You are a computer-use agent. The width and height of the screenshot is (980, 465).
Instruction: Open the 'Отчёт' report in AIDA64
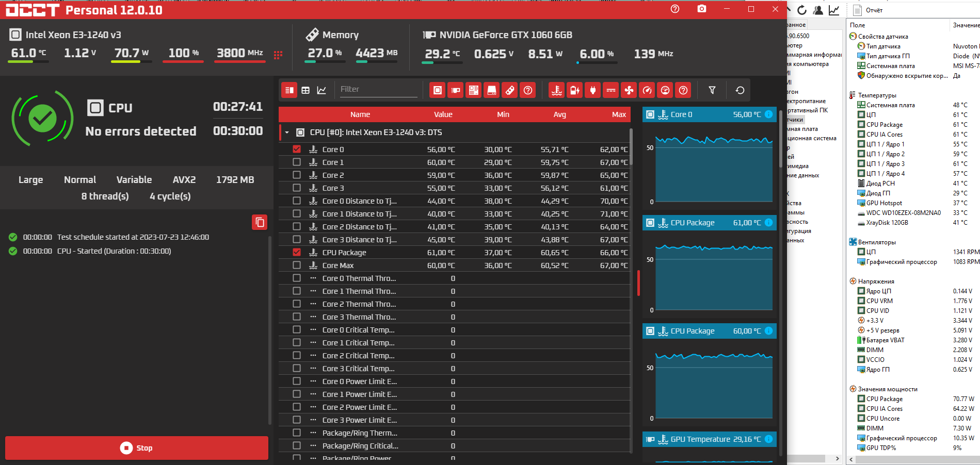coord(868,10)
